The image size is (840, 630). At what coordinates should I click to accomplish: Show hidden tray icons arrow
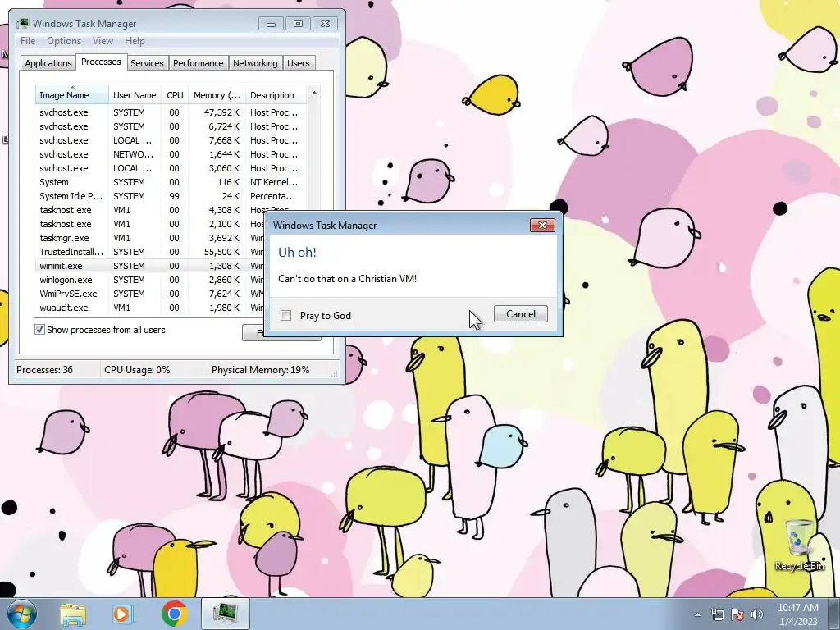point(697,614)
